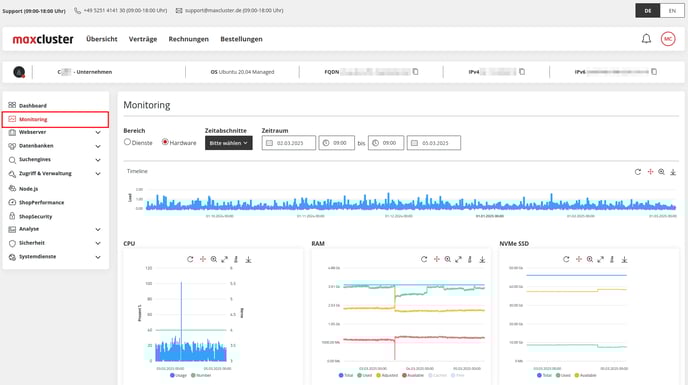Screen dimensions: 688x385
Task: Open the Verträge top menu
Action: pyautogui.click(x=143, y=39)
